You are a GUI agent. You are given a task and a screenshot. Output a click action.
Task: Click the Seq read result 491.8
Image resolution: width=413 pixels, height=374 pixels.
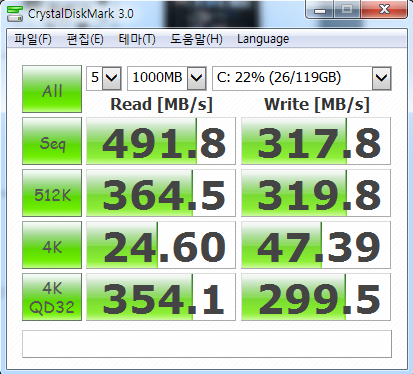[161, 141]
